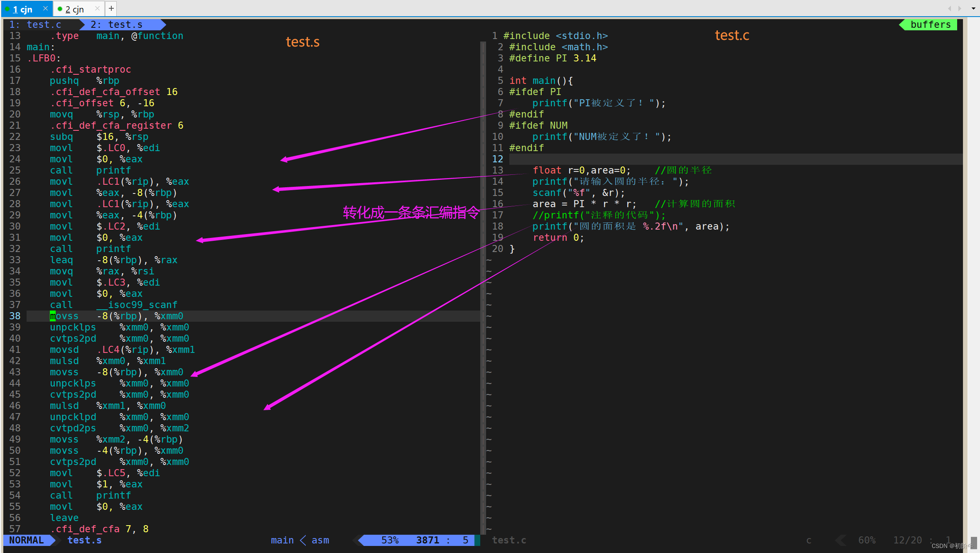This screenshot has height=553, width=980.
Task: Close the '2 cjn' session tab
Action: 97,8
